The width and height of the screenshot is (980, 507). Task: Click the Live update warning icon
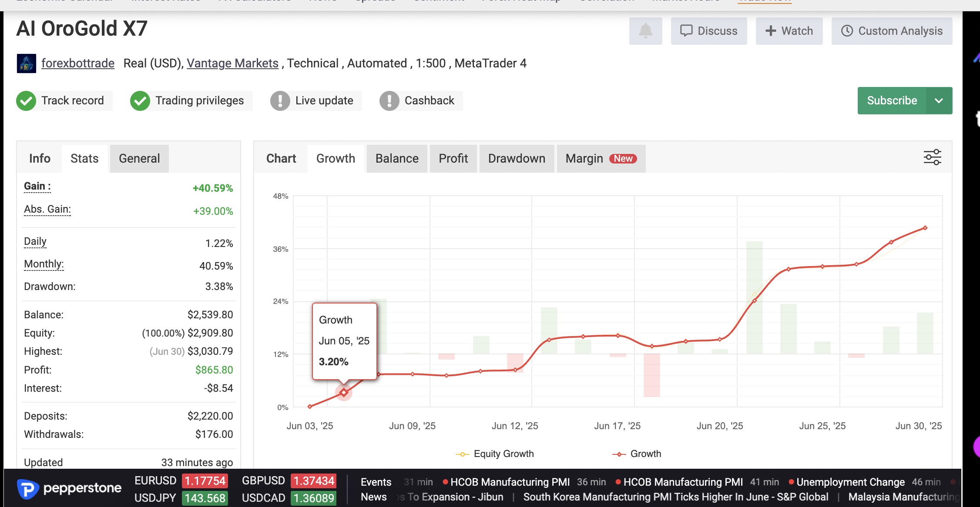(x=280, y=101)
